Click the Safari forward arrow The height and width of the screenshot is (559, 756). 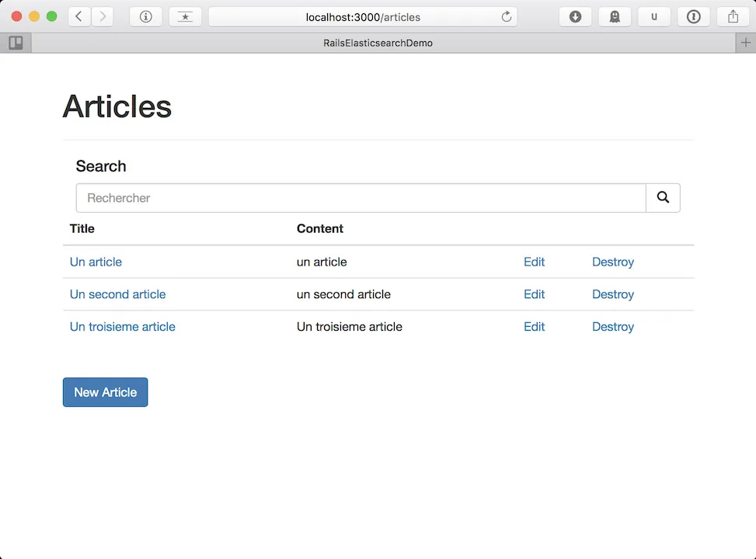tap(103, 17)
